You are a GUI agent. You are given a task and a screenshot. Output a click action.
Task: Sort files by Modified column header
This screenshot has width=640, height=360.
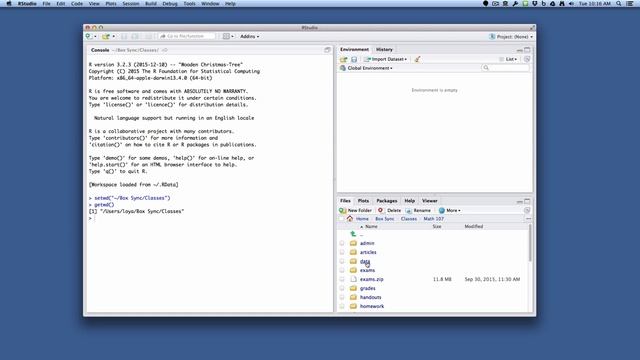[473, 226]
